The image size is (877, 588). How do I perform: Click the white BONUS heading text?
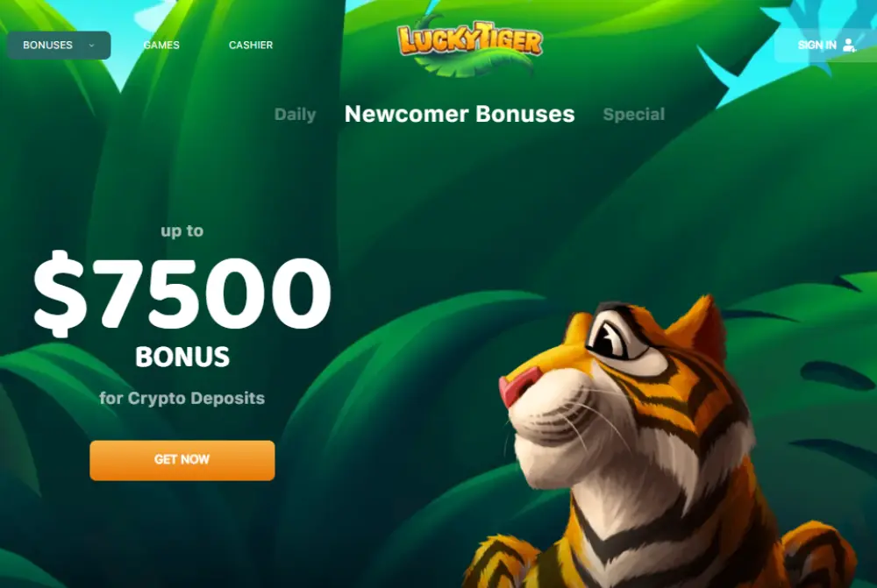pyautogui.click(x=182, y=357)
